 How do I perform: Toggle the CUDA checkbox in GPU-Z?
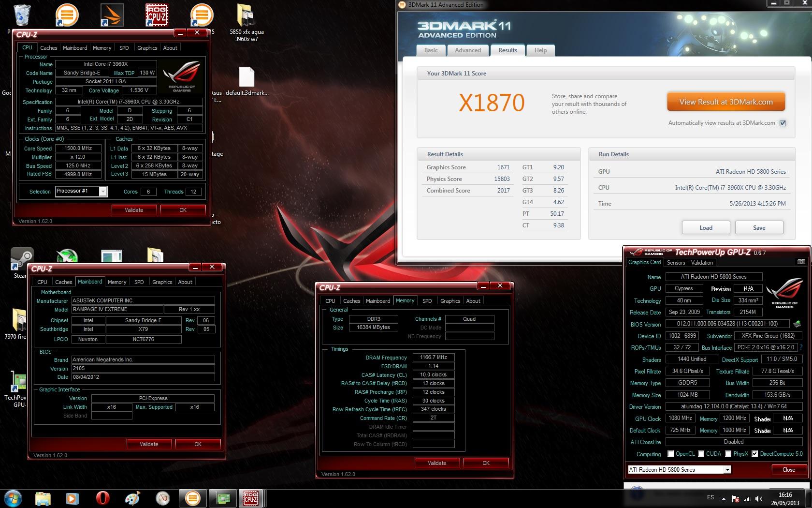[701, 454]
